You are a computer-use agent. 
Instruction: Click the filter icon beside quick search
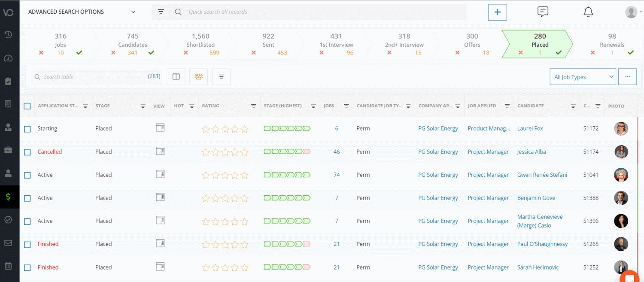pos(161,12)
